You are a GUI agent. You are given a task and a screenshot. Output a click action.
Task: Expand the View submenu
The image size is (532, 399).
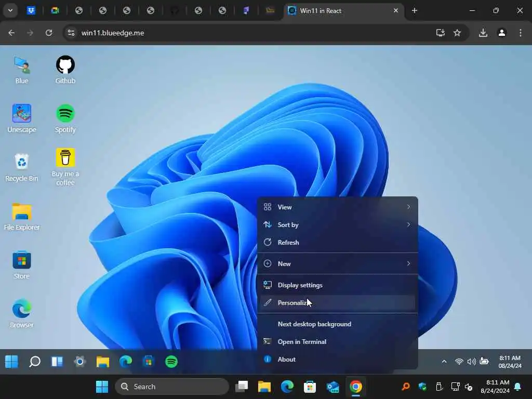(338, 207)
